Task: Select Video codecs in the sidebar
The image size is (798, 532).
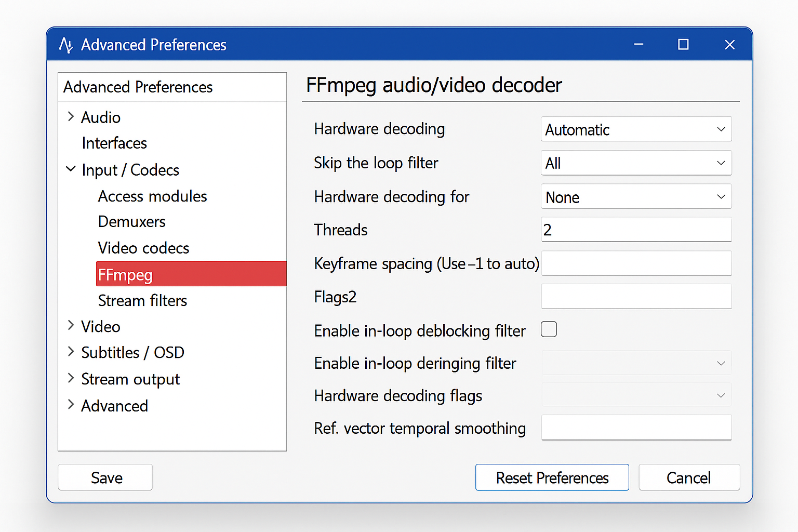Action: click(143, 248)
